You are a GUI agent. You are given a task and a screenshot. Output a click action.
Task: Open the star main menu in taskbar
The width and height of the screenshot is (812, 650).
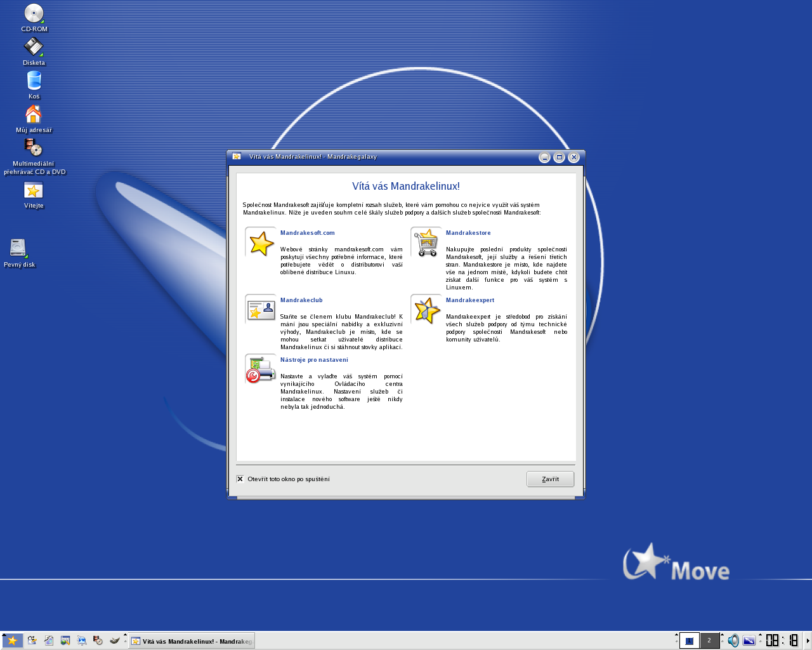(x=12, y=640)
